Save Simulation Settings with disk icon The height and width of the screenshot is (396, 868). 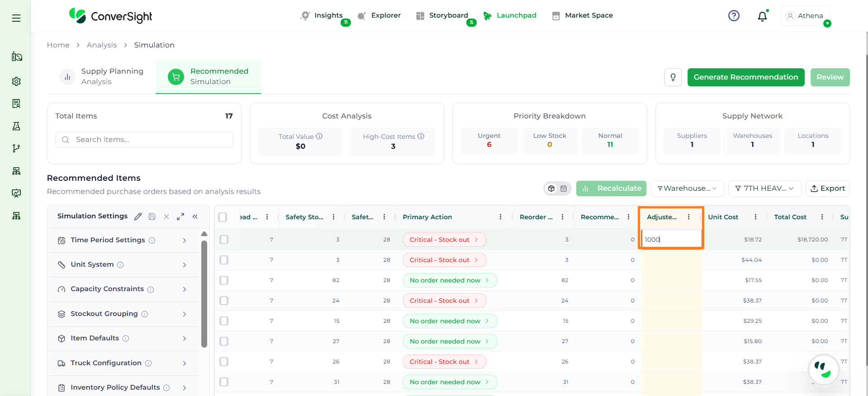[152, 217]
